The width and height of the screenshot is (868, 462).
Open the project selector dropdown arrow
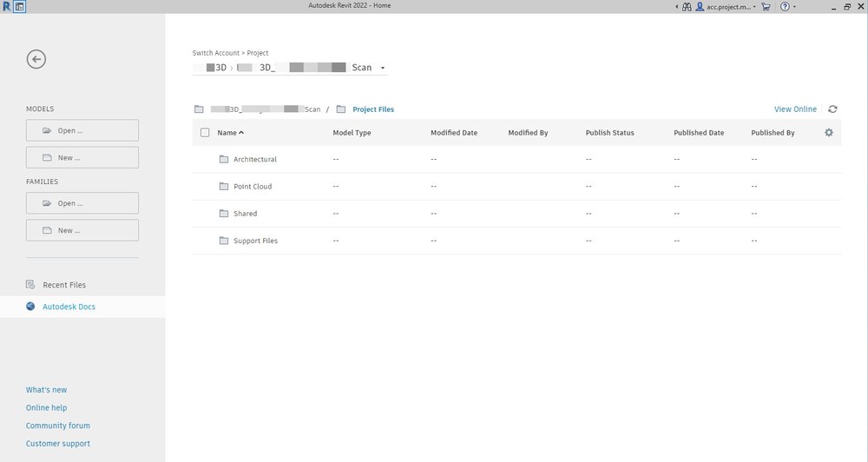[x=383, y=68]
